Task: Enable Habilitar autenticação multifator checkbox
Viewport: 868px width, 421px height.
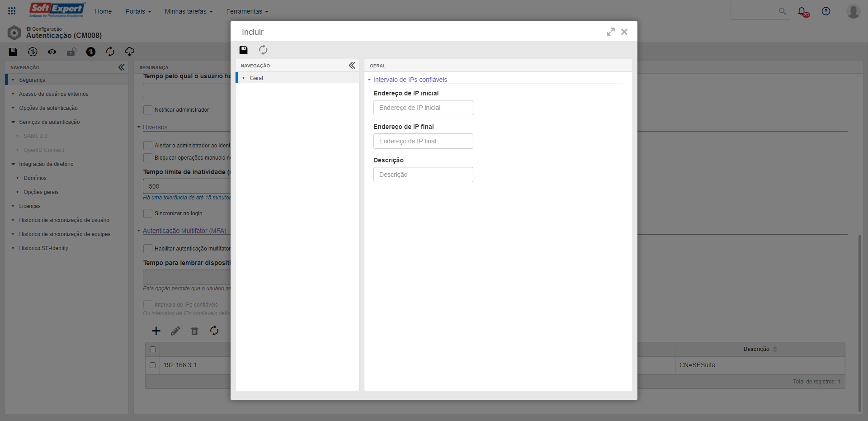Action: click(148, 249)
